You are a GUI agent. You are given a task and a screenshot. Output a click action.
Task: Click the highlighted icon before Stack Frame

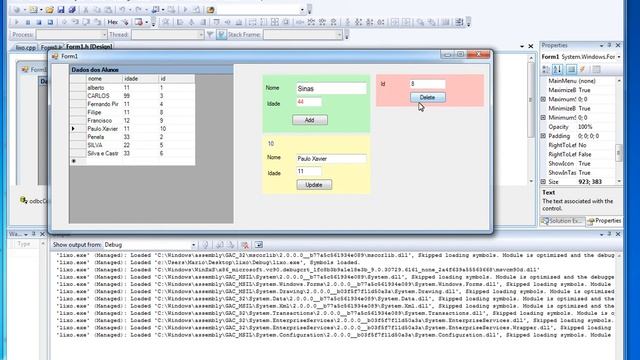[x=221, y=35]
